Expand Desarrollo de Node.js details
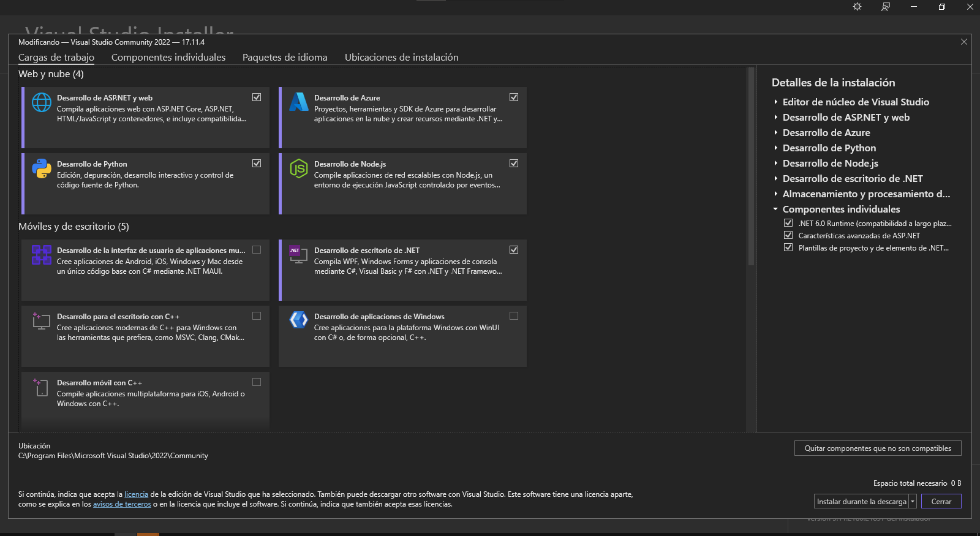 click(775, 163)
